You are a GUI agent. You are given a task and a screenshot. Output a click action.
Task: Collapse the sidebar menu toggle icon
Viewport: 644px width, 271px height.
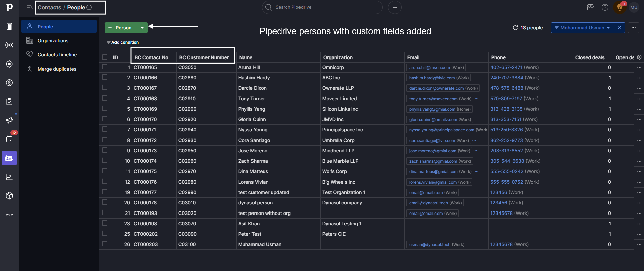click(x=29, y=7)
